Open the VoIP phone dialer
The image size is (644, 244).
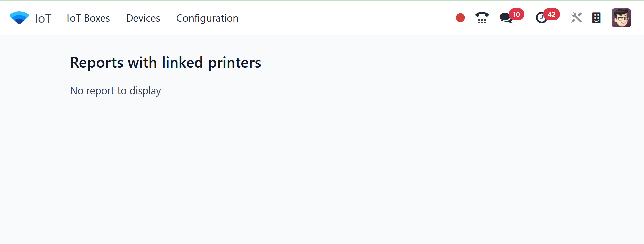(482, 18)
